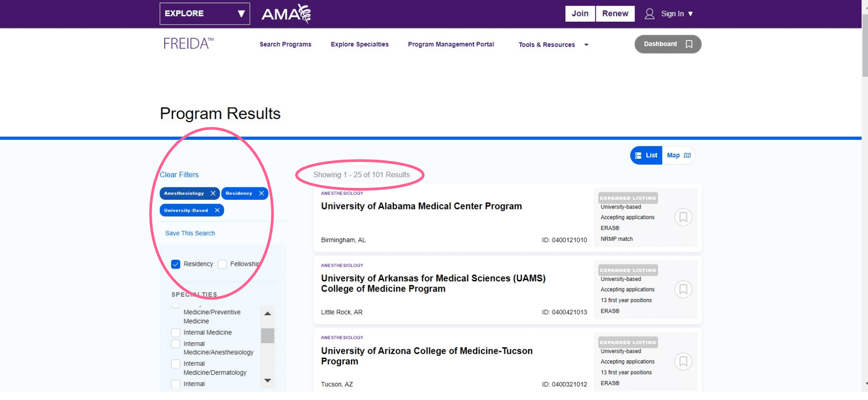868x400 pixels.
Task: Click NRMP match text
Action: point(617,239)
